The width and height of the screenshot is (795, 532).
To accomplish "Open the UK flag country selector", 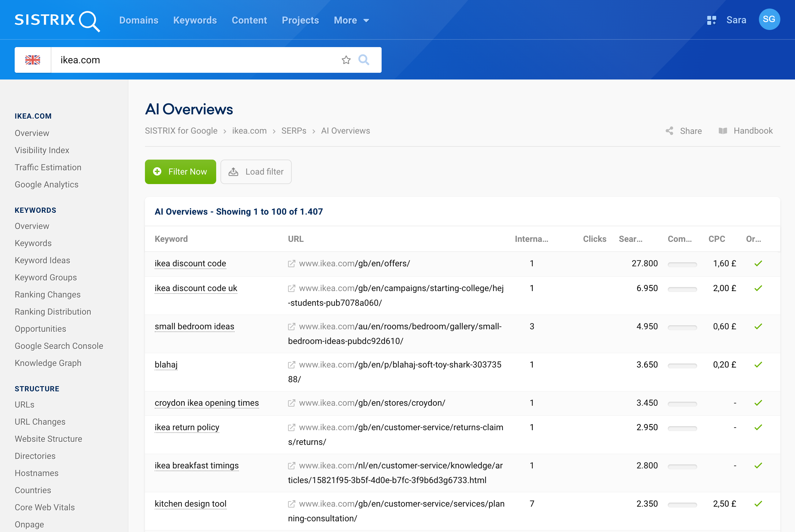I will pyautogui.click(x=33, y=60).
